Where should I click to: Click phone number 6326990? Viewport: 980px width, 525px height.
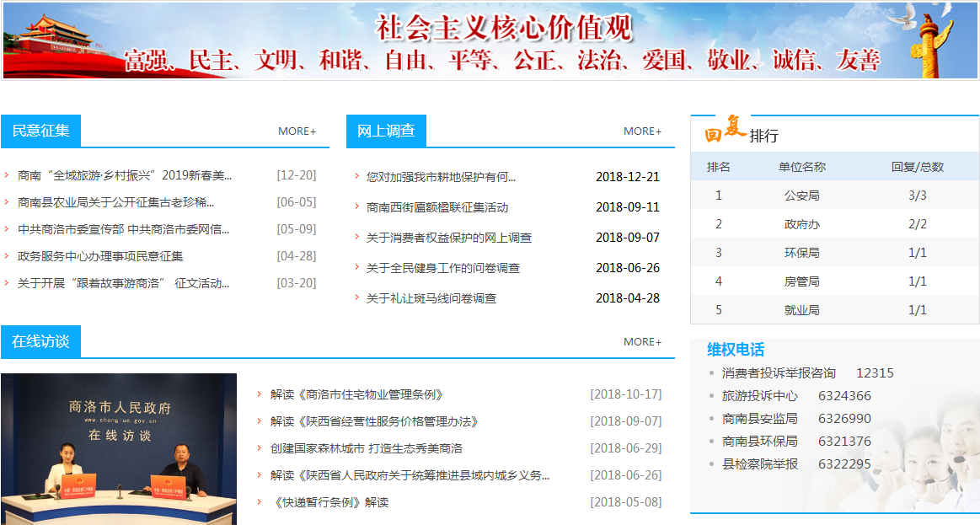[x=844, y=419]
